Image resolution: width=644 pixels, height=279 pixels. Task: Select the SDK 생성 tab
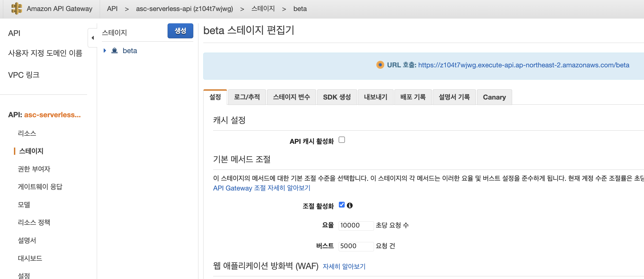[x=337, y=97]
